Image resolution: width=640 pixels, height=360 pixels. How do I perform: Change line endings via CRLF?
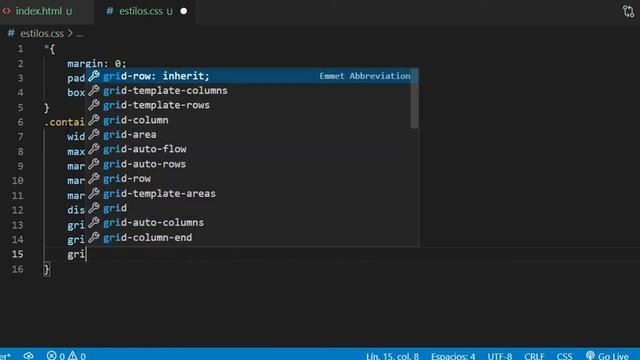click(534, 356)
